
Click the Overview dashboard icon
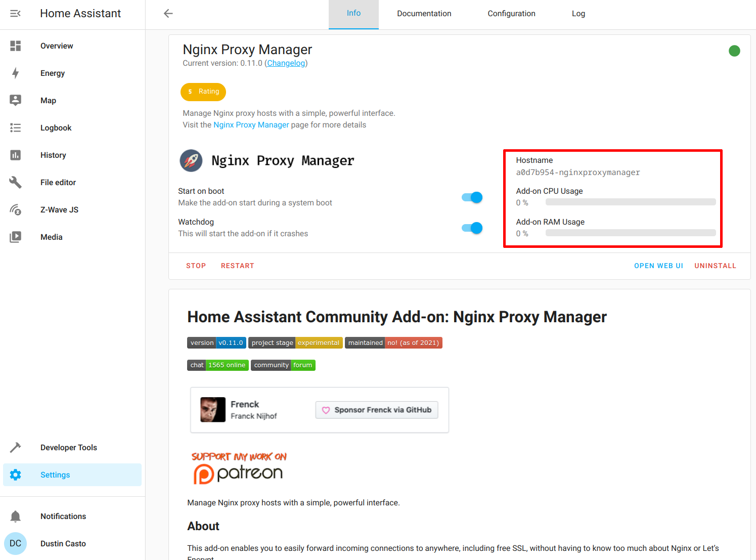[x=16, y=46]
